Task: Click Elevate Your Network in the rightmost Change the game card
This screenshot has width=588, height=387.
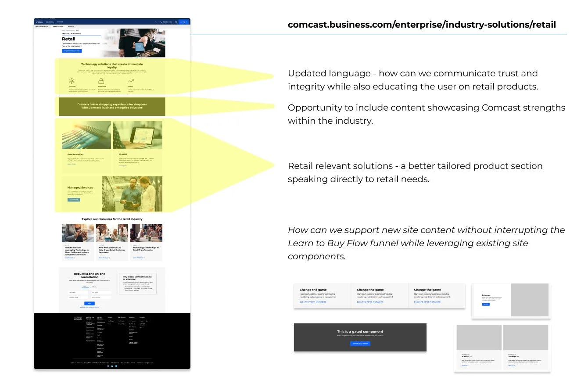Action: pos(427,302)
